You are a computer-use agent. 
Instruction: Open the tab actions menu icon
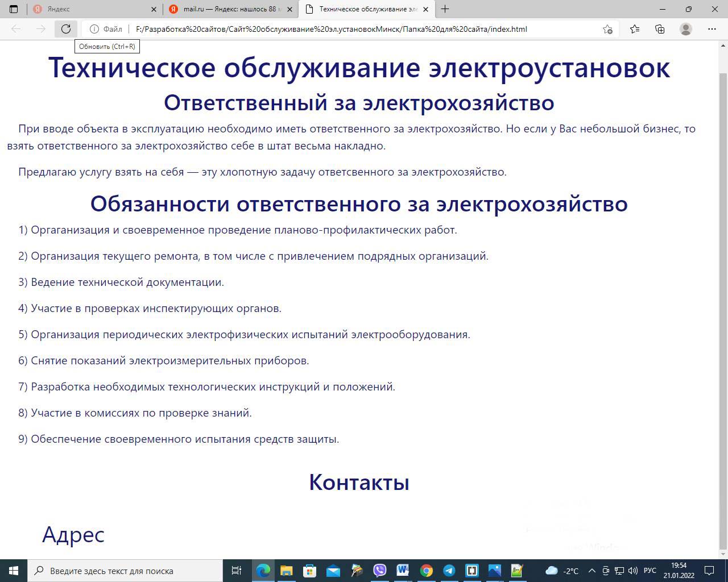pyautogui.click(x=14, y=9)
